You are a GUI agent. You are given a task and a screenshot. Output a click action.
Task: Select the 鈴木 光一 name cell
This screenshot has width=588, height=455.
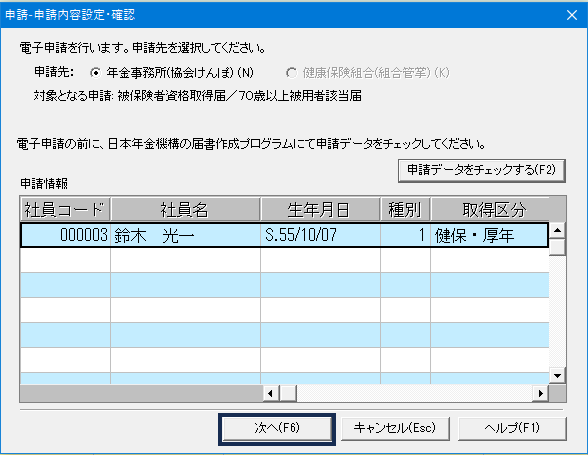pyautogui.click(x=185, y=236)
